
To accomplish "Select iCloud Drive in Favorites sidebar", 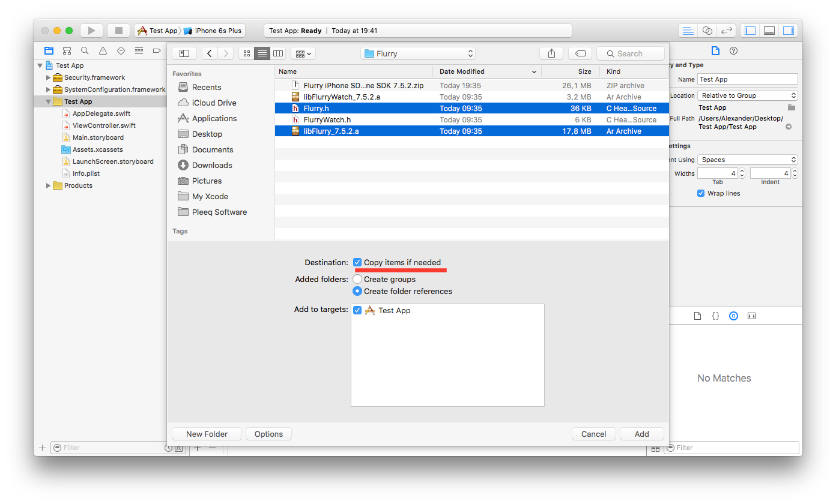I will [x=214, y=103].
